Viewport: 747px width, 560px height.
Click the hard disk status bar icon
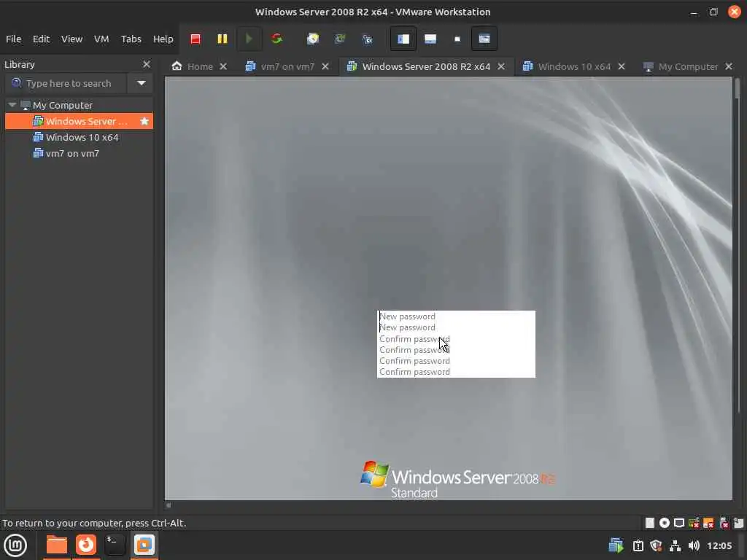click(x=650, y=523)
